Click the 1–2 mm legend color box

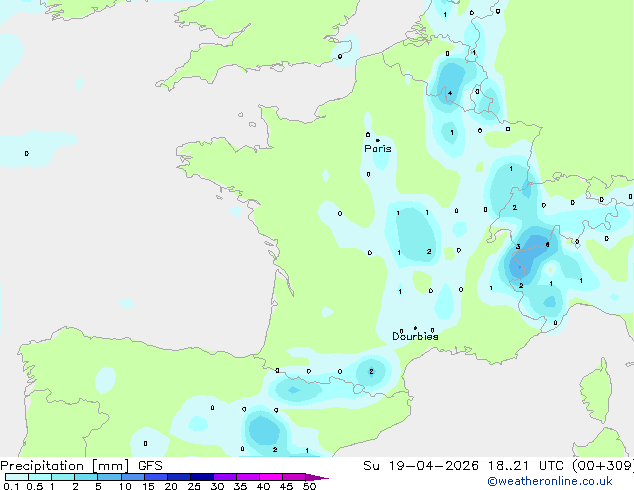click(63, 477)
